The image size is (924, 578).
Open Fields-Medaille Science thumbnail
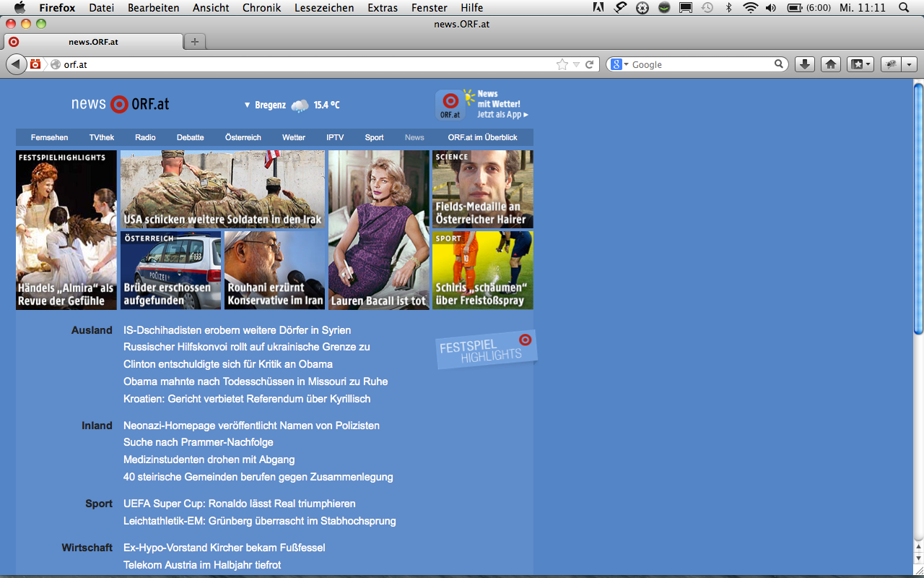[483, 189]
